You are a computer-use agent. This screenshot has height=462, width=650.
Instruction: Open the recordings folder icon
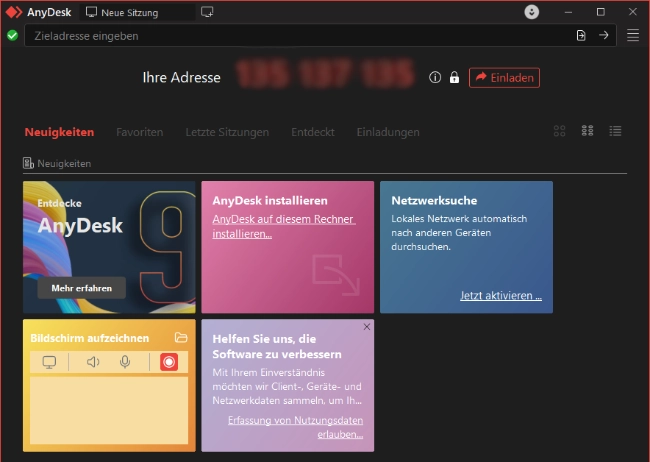tap(181, 338)
